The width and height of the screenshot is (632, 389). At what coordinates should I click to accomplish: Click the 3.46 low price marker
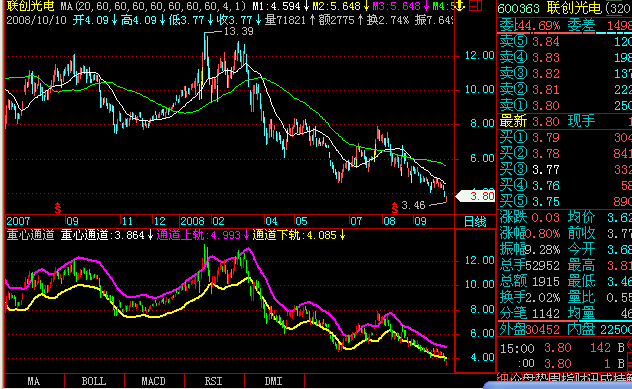click(413, 205)
